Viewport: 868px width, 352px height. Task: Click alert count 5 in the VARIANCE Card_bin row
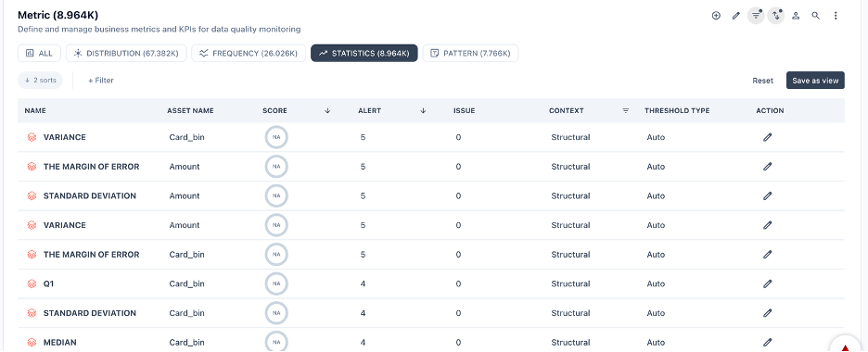363,137
